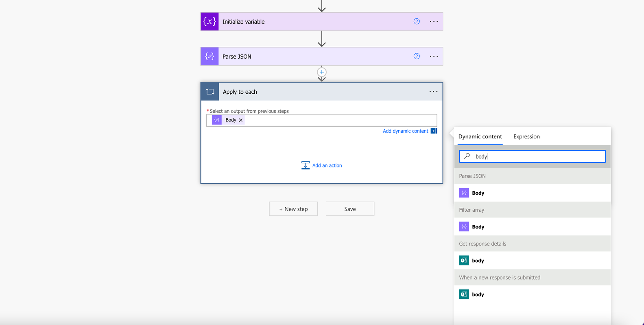The height and width of the screenshot is (325, 644).
Task: Click Add an action link
Action: coord(322,165)
